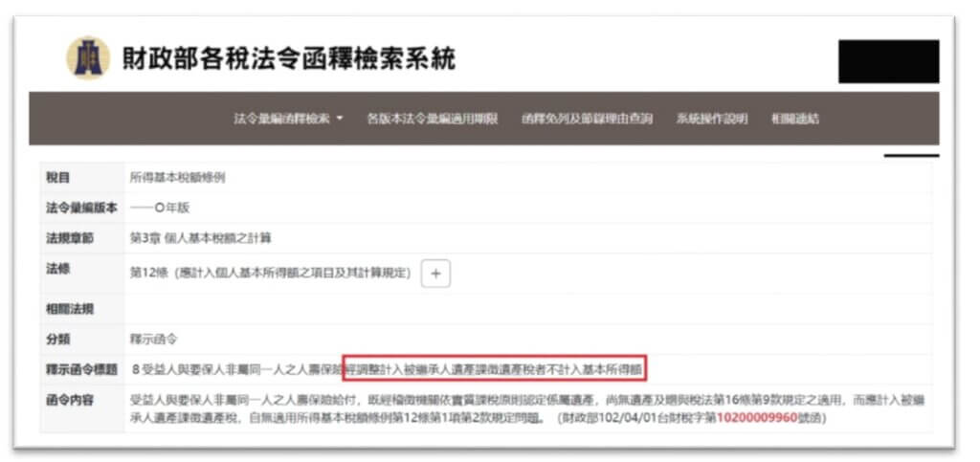The height and width of the screenshot is (462, 980).
Task: Select 系統操作說明 from the nav bar
Action: [x=711, y=119]
